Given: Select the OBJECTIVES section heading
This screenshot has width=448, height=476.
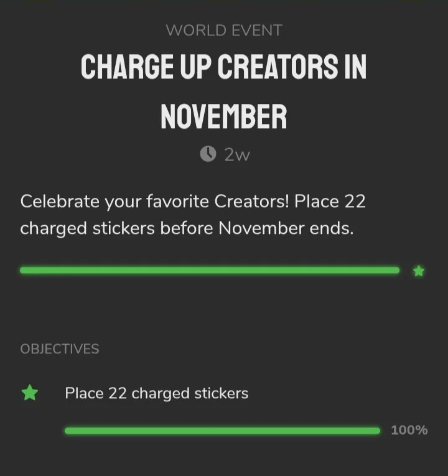Looking at the screenshot, I should point(60,349).
